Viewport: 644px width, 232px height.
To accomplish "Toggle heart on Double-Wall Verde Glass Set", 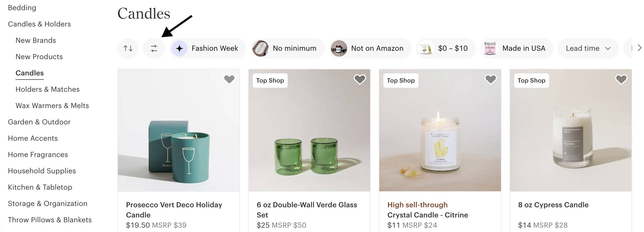I will pyautogui.click(x=360, y=79).
